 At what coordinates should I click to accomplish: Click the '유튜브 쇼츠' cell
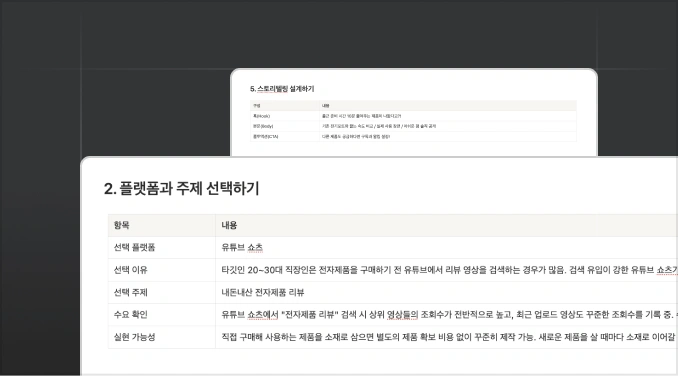447,248
